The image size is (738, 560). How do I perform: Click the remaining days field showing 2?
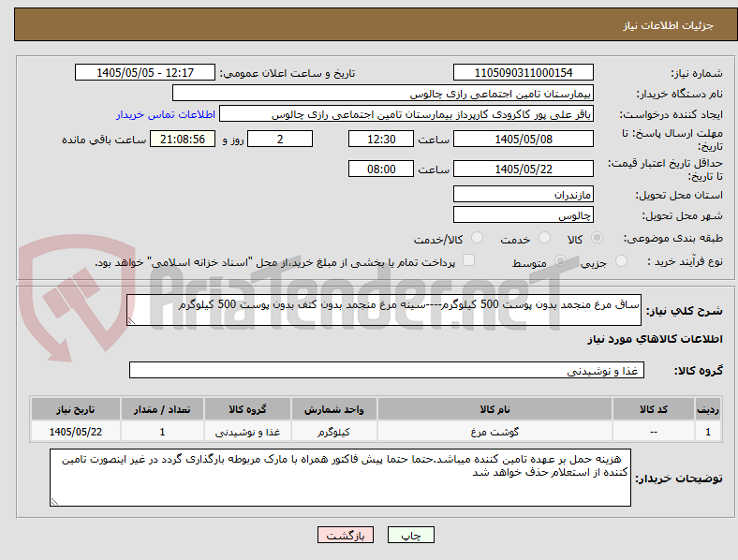pyautogui.click(x=280, y=140)
